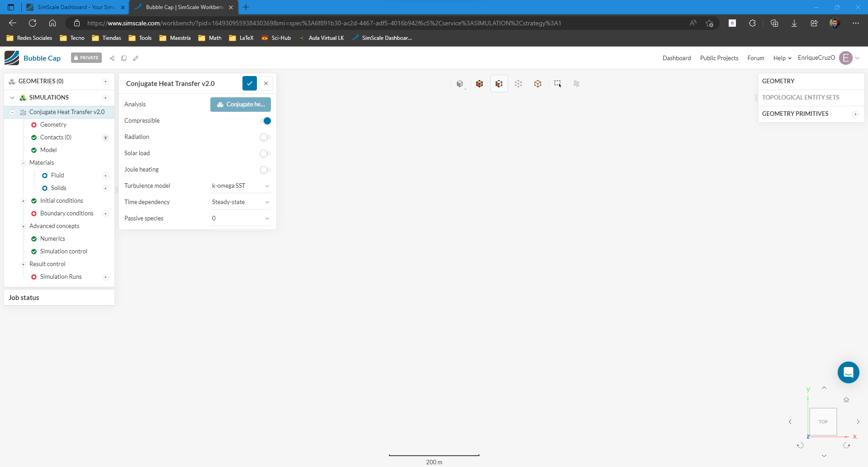The height and width of the screenshot is (467, 868).
Task: Open the Bubble Cap project title
Action: [42, 58]
